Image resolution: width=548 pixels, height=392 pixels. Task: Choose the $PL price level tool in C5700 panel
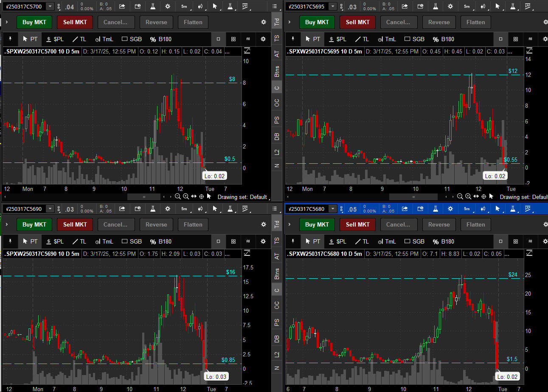55,39
